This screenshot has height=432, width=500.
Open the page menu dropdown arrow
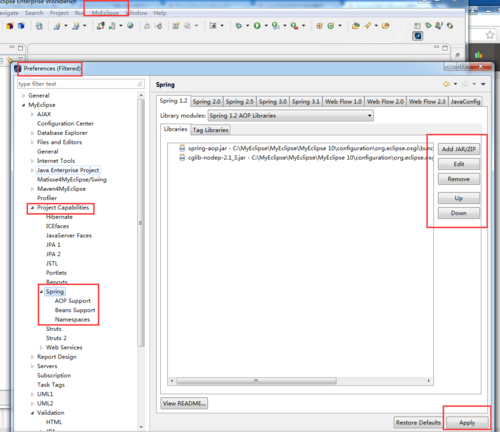click(483, 84)
